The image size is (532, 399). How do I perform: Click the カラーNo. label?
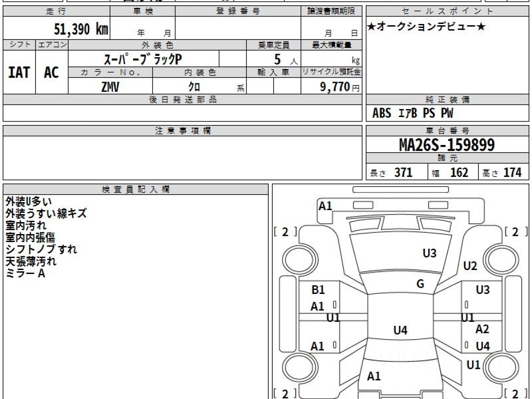(110, 73)
